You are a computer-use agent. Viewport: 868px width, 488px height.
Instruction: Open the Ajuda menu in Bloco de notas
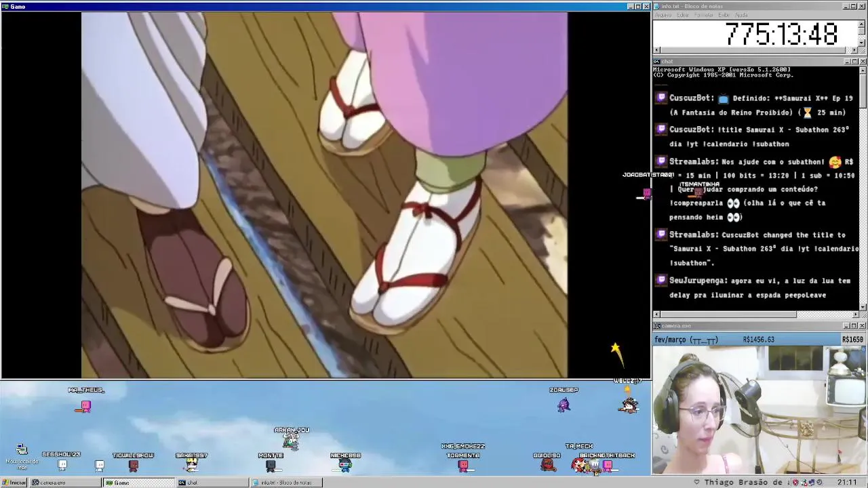click(741, 15)
